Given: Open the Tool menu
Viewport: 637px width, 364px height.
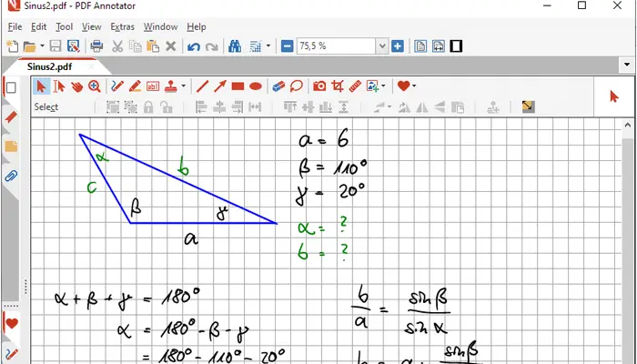Looking at the screenshot, I should (65, 26).
